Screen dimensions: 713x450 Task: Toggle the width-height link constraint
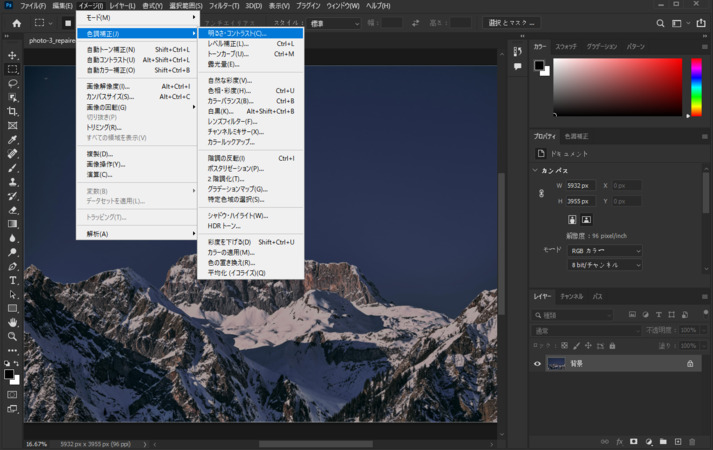[x=541, y=193]
